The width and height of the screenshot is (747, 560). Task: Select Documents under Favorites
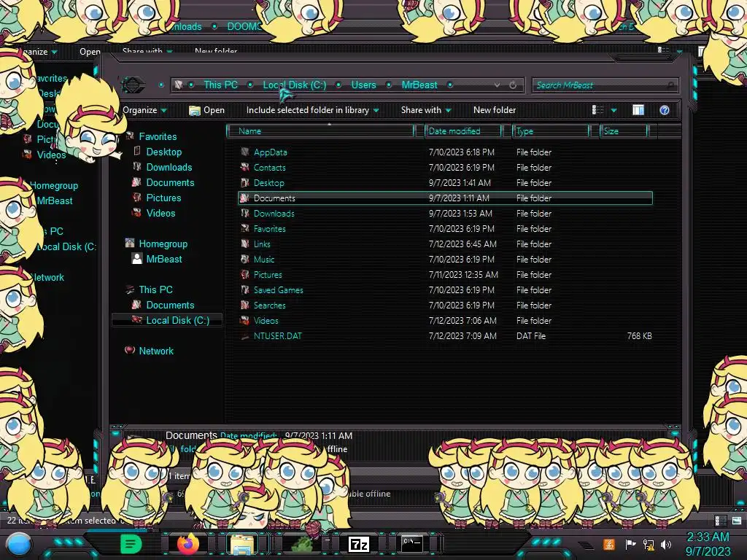click(x=170, y=182)
